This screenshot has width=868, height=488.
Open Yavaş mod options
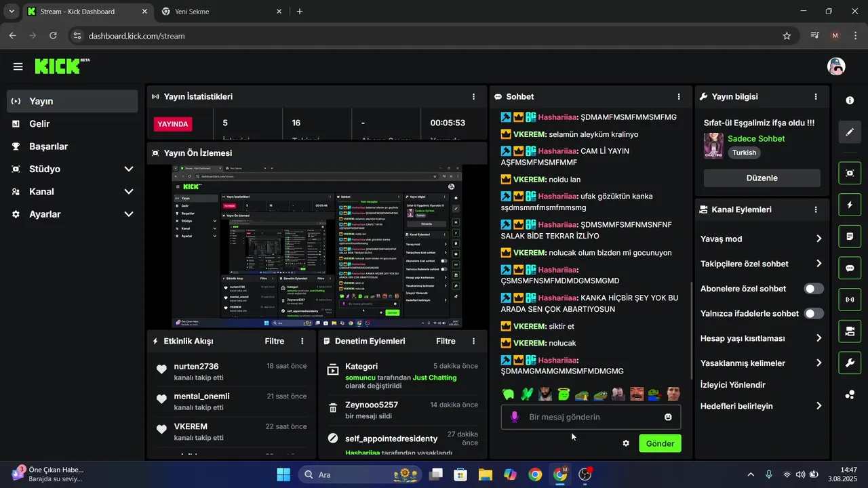762,239
